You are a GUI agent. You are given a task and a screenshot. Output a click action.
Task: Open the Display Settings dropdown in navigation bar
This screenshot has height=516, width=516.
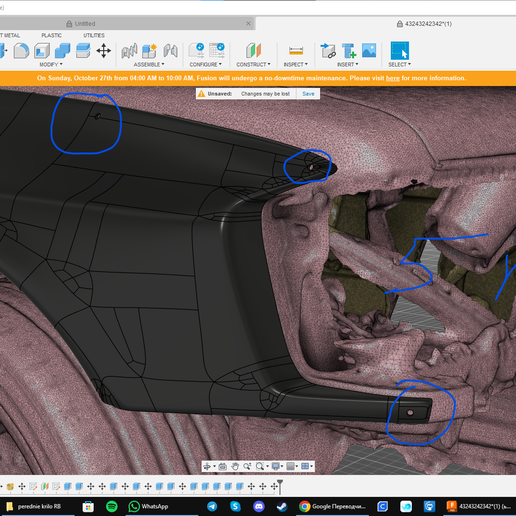coord(277,466)
